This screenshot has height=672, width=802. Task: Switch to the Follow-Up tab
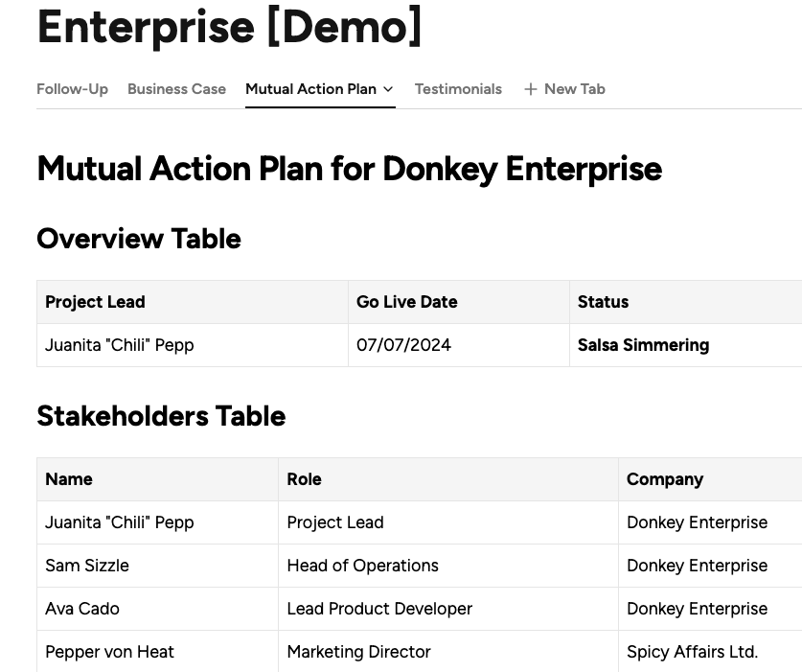click(72, 89)
